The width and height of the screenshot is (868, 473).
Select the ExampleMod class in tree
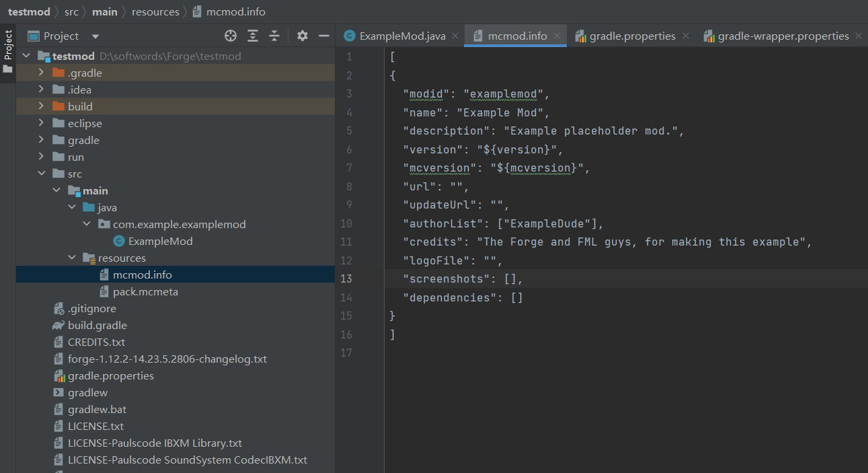(x=160, y=241)
